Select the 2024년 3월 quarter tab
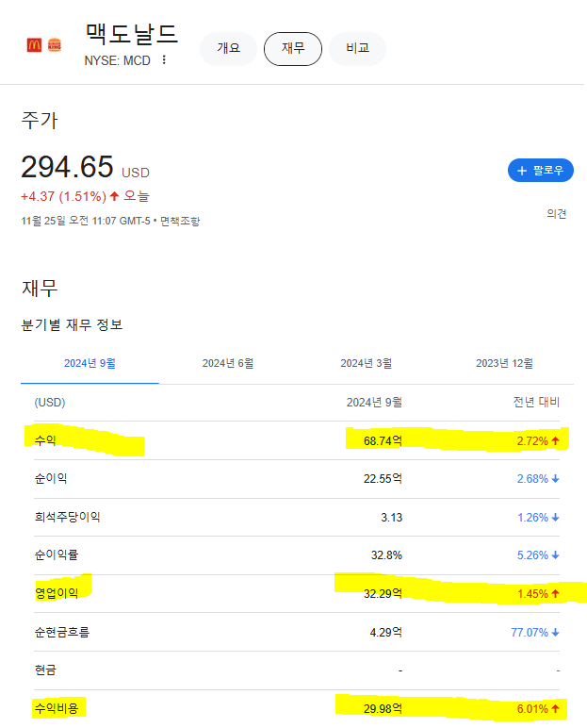This screenshot has width=587, height=728. [367, 364]
